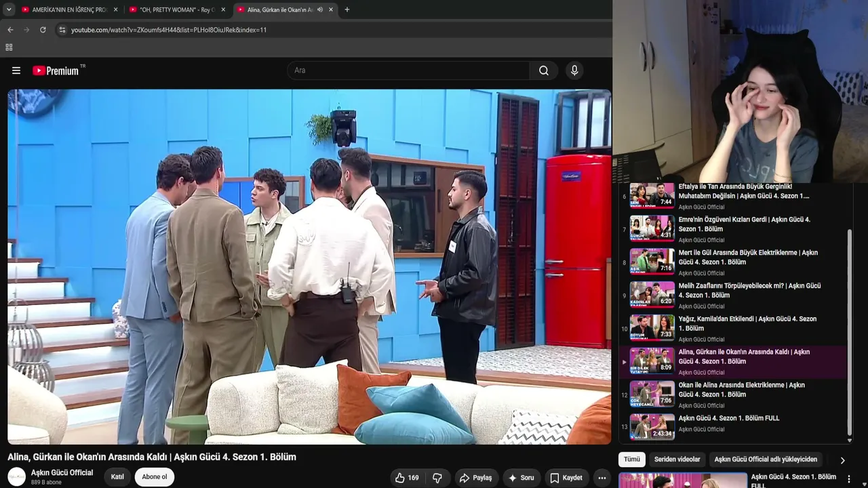Image resolution: width=868 pixels, height=488 pixels.
Task: Open the 2:43:34 playlist thumbnail
Action: coord(652,428)
